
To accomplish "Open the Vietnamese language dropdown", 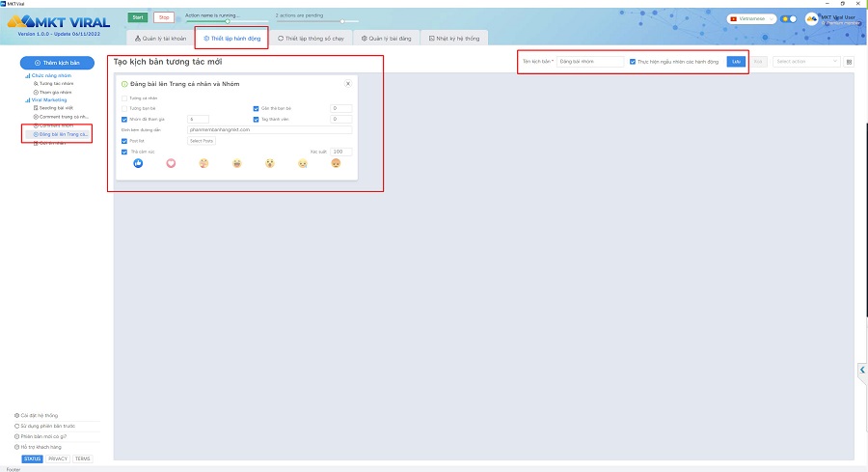I will click(751, 19).
